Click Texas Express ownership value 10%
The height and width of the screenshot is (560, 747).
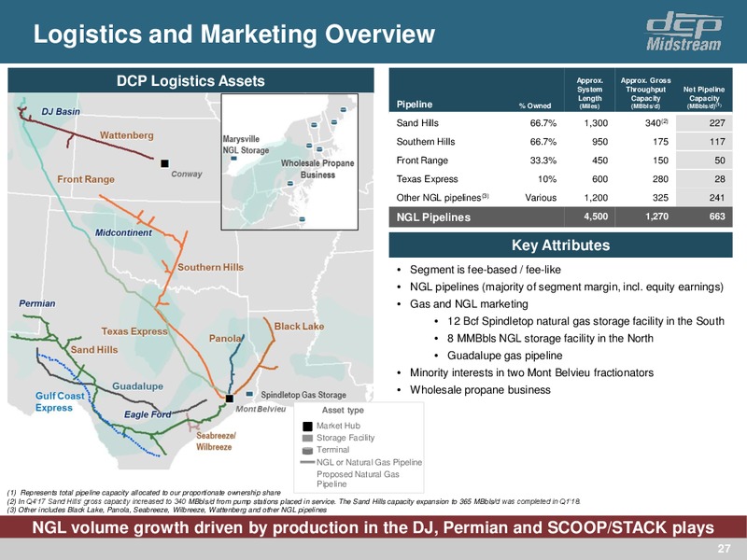[547, 179]
